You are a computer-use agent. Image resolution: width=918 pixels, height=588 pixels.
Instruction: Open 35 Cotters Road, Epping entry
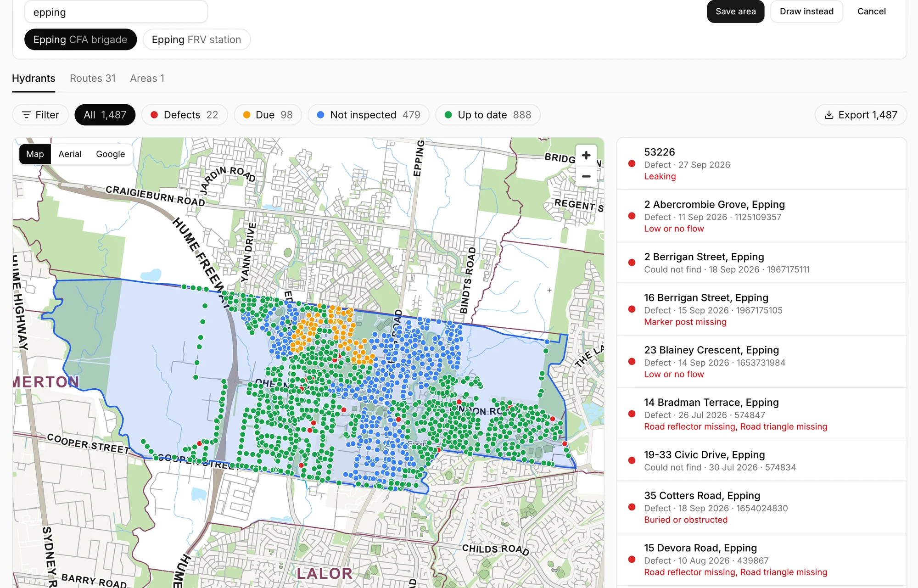click(x=761, y=507)
